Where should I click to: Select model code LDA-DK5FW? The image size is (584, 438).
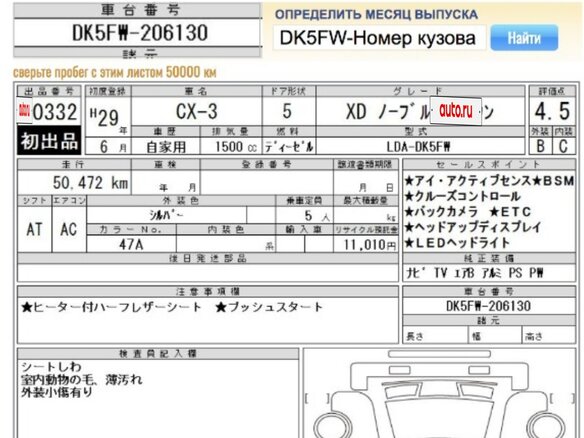click(x=419, y=147)
